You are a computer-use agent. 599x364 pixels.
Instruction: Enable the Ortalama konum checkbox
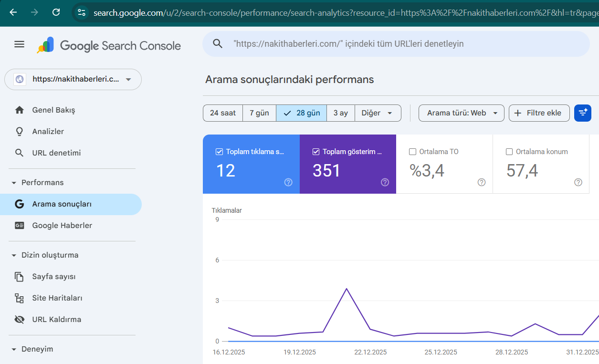coord(509,152)
